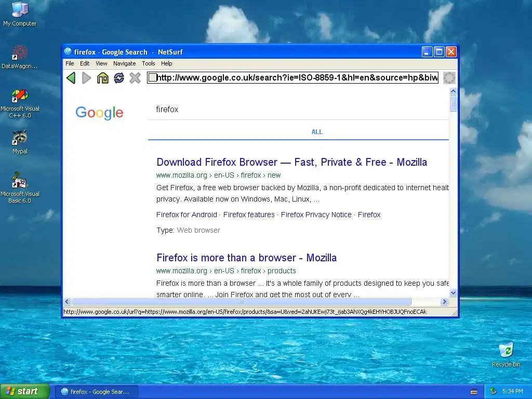532x399 pixels.
Task: Click the firefox Google Search taskbar button
Action: (x=96, y=392)
